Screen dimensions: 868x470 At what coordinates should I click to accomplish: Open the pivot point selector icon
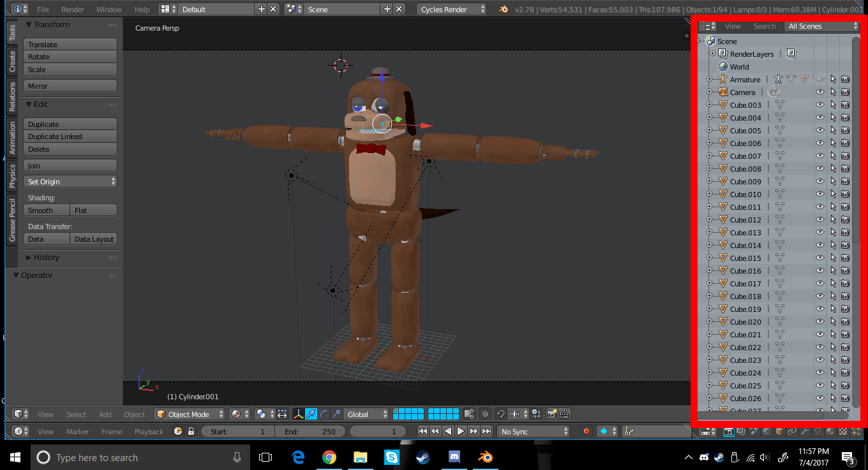point(265,414)
